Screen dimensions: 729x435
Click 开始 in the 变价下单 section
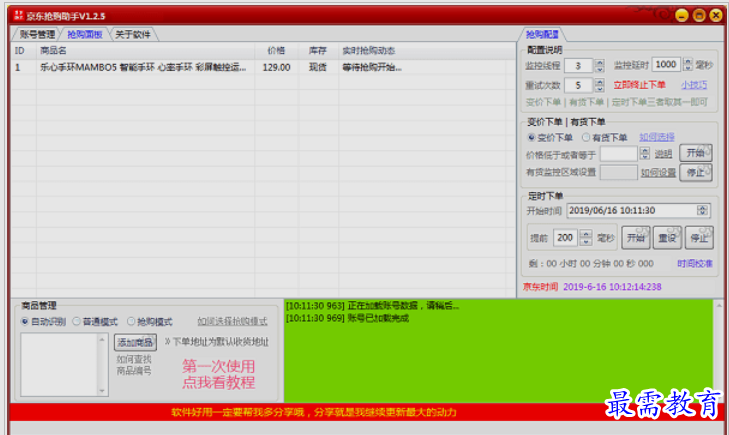point(696,153)
